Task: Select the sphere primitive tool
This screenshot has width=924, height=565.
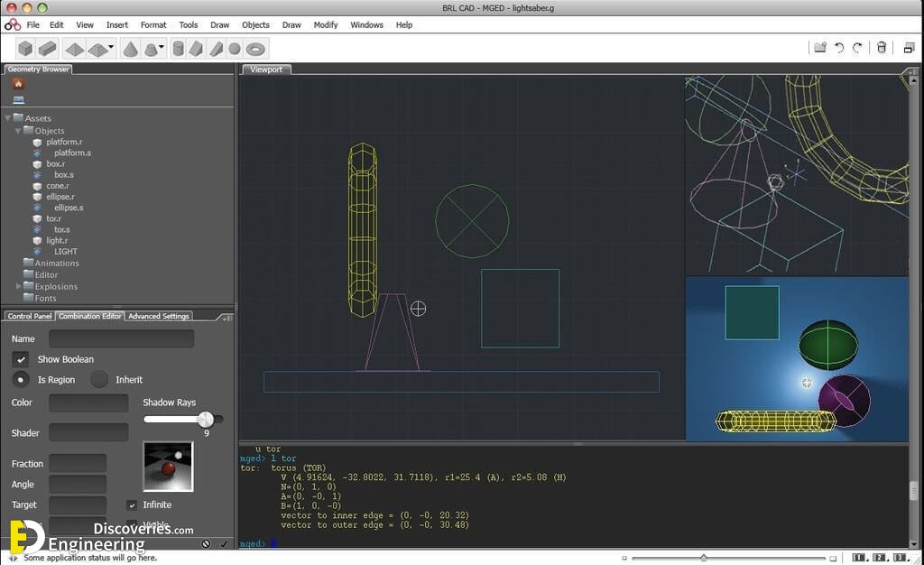Action: [235, 49]
